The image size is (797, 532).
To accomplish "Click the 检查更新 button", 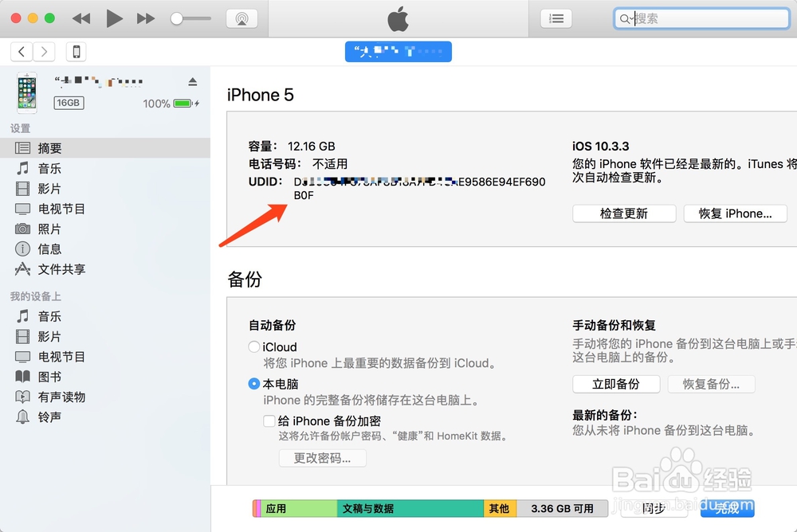I will 624,213.
